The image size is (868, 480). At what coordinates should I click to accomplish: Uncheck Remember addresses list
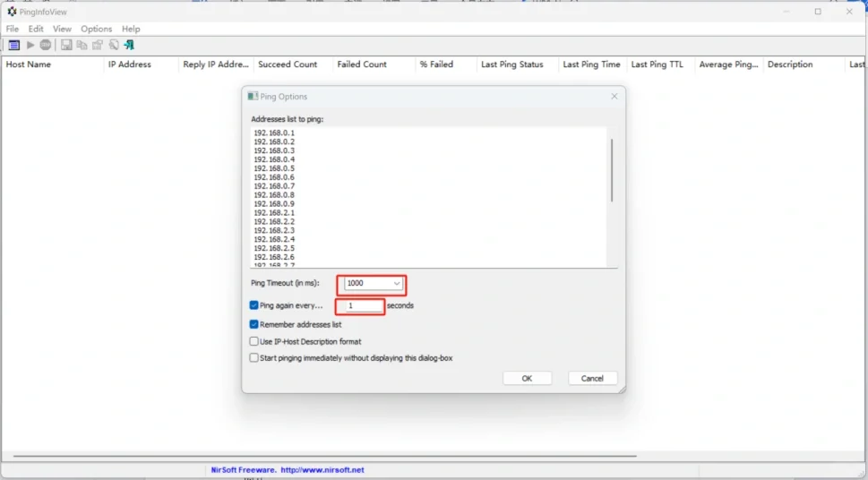pos(254,324)
